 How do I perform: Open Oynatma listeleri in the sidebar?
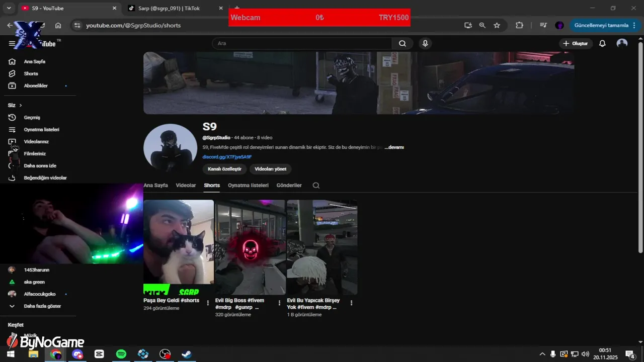pos(41,129)
